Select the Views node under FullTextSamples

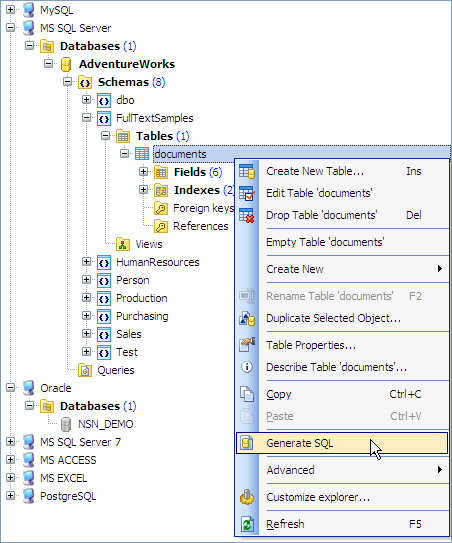tap(149, 244)
